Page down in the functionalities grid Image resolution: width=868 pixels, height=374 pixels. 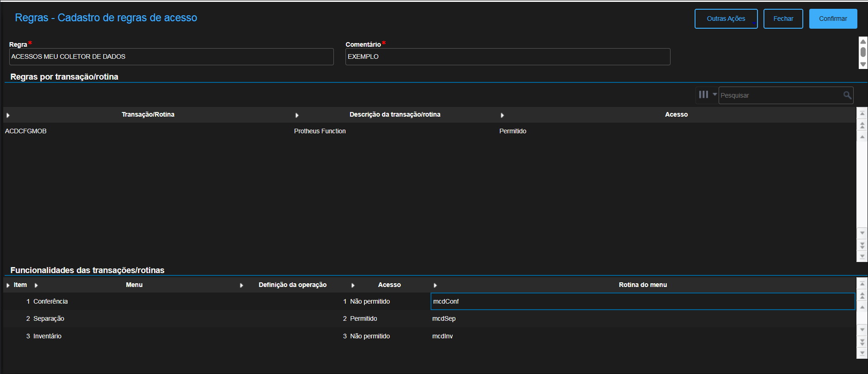[862, 342]
